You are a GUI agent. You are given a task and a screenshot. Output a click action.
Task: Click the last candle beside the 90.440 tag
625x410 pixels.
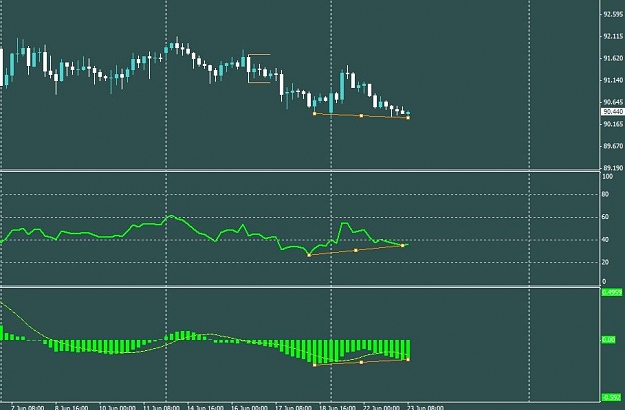[x=408, y=113]
